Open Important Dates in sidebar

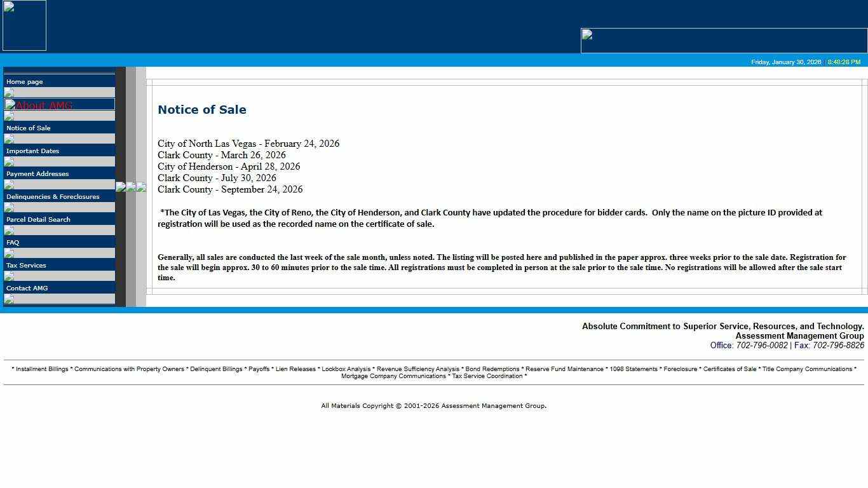[x=32, y=151]
